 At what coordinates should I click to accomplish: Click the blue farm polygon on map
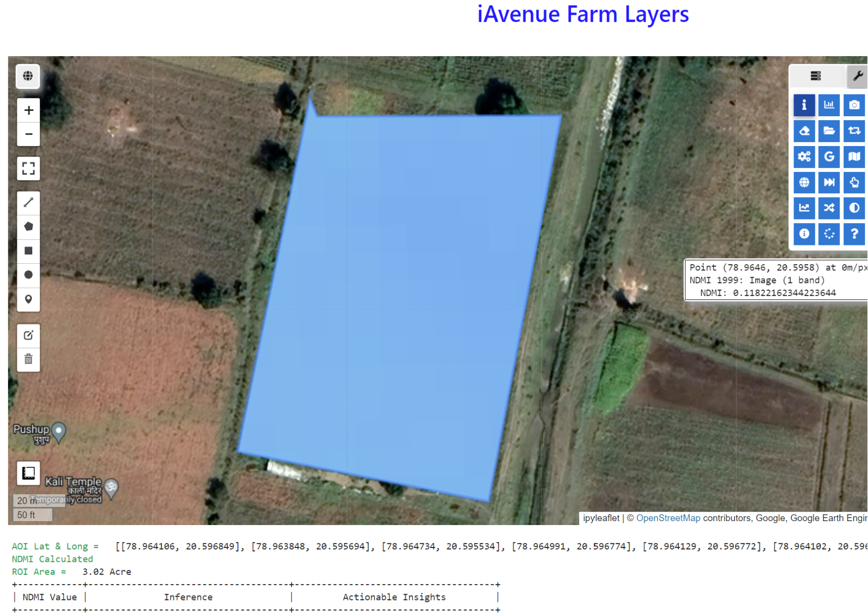pos(397,298)
